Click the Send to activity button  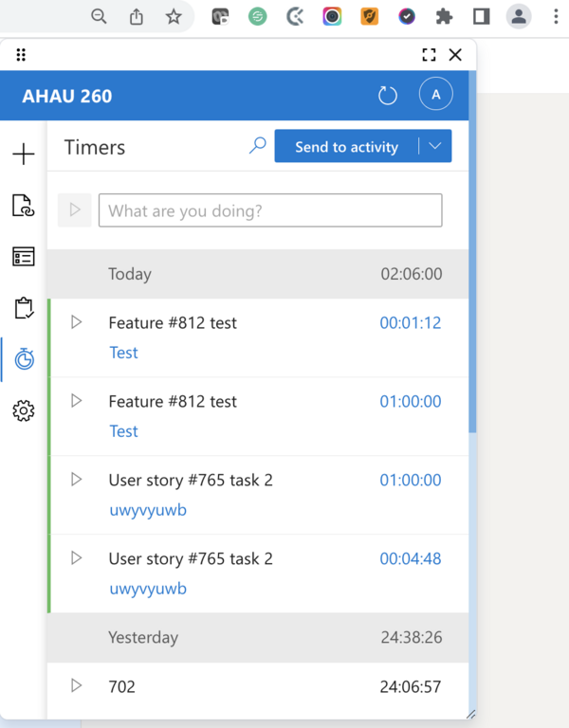coord(346,147)
